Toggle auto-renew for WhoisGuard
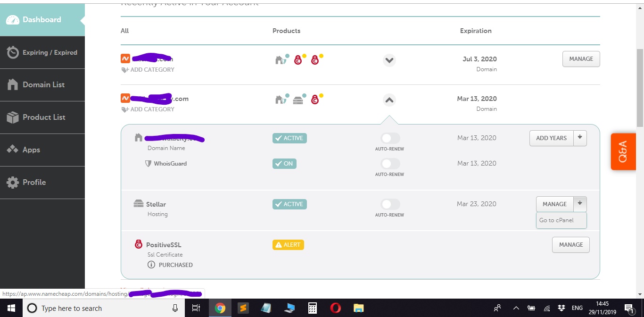 coord(390,164)
